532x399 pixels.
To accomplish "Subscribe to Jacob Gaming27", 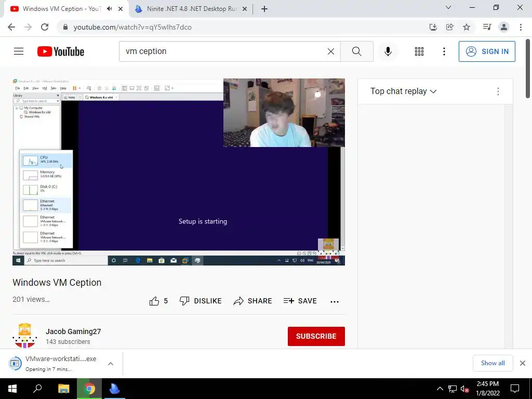I will coord(316,336).
